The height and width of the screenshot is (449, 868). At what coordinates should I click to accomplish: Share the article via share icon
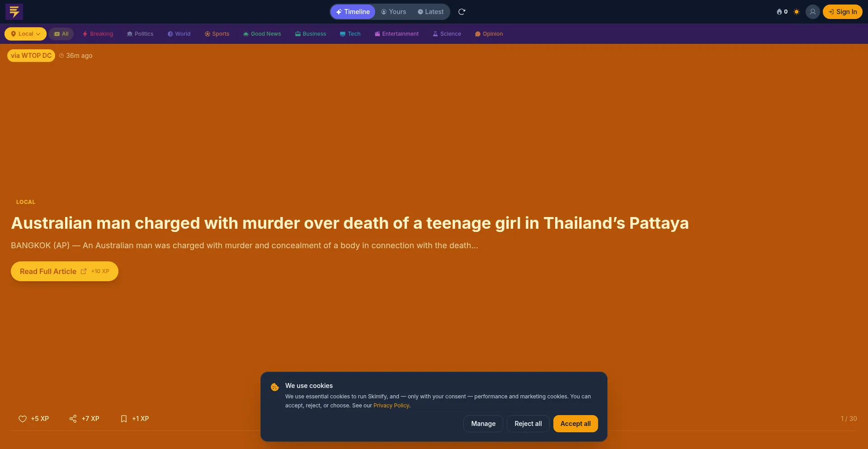pyautogui.click(x=84, y=419)
